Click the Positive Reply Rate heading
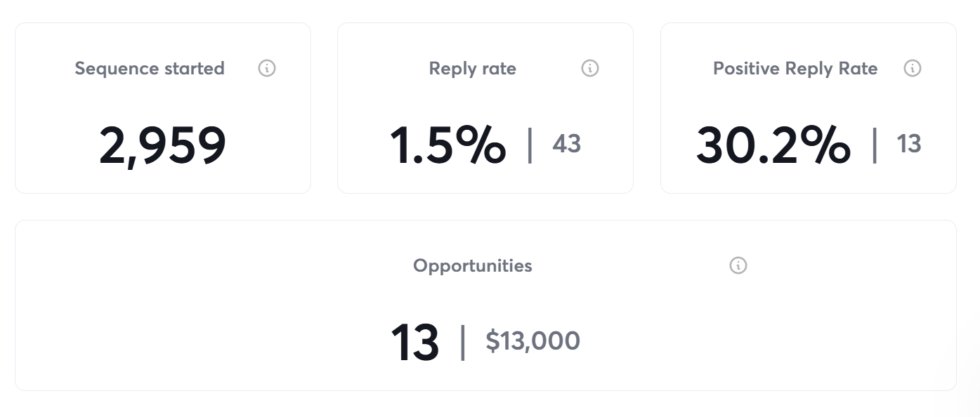Image resolution: width=980 pixels, height=417 pixels. 795,68
